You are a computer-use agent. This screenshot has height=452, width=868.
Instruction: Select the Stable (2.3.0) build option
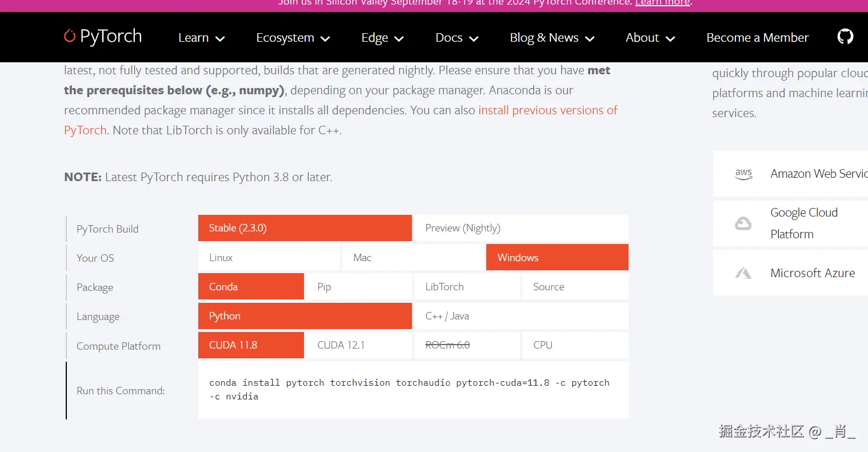click(305, 228)
